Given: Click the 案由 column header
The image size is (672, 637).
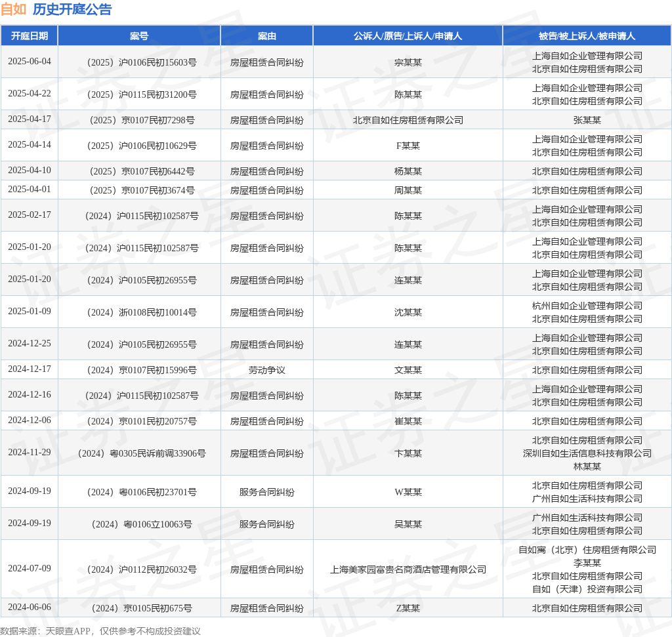Looking at the screenshot, I should tap(267, 36).
